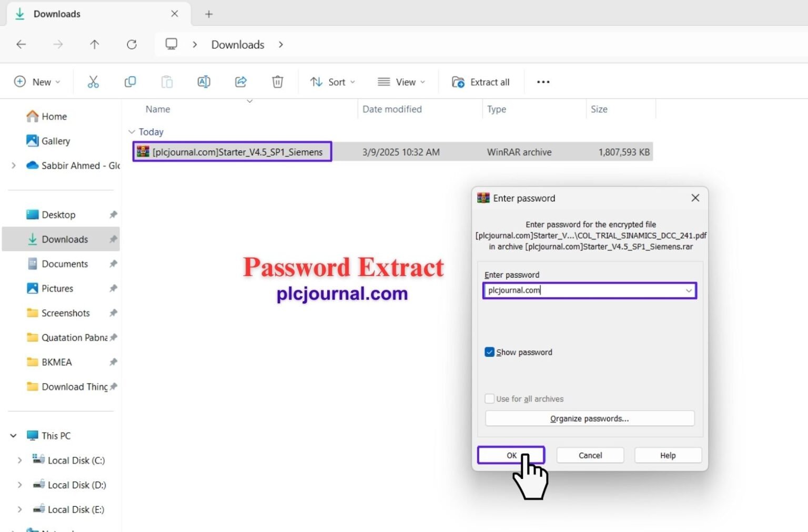Open the View menu
Viewport: 808px width, 532px height.
[401, 82]
